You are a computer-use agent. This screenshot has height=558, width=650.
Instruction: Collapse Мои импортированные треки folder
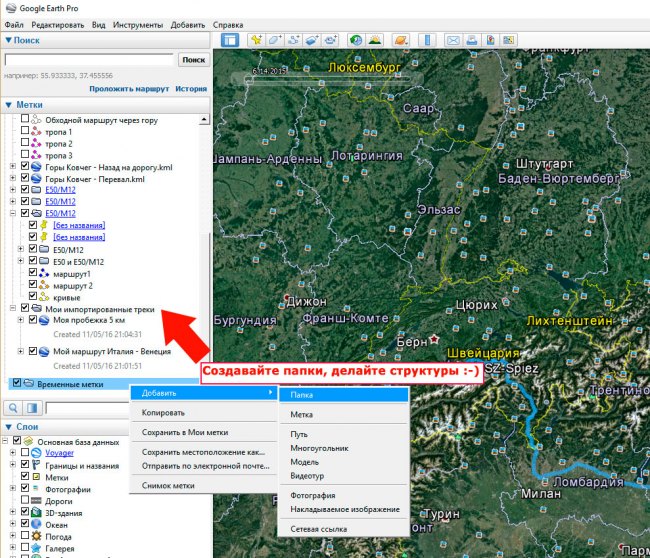pyautogui.click(x=13, y=308)
